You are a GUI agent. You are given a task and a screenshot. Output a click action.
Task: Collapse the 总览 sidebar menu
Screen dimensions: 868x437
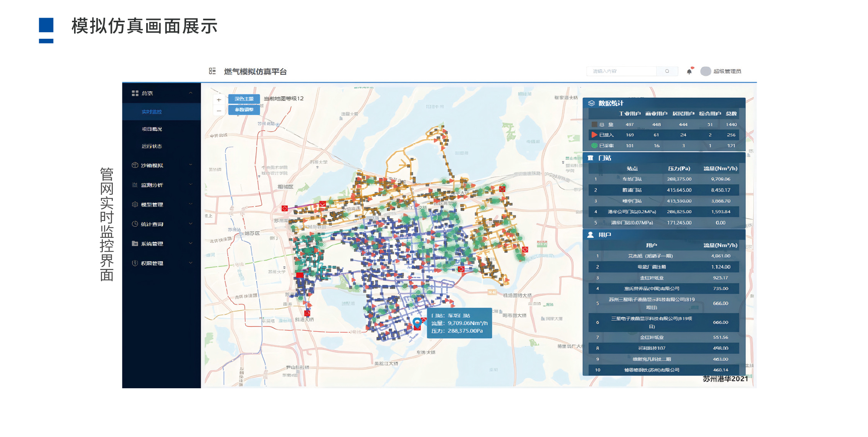[x=191, y=93]
